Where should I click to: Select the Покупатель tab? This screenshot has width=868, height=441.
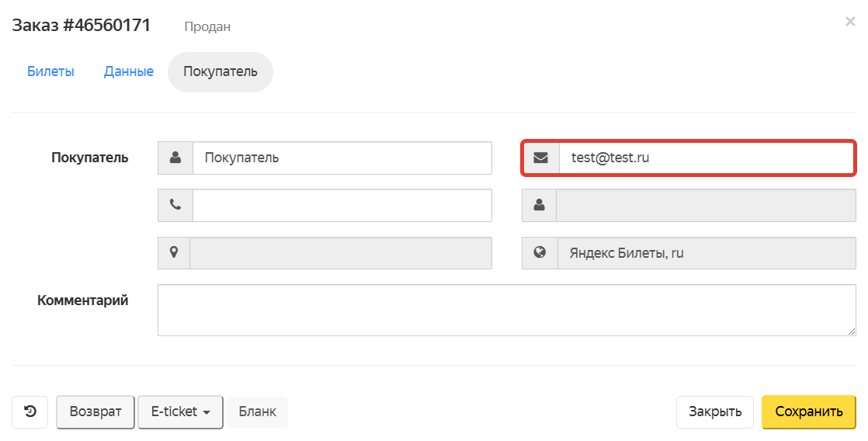coord(220,71)
